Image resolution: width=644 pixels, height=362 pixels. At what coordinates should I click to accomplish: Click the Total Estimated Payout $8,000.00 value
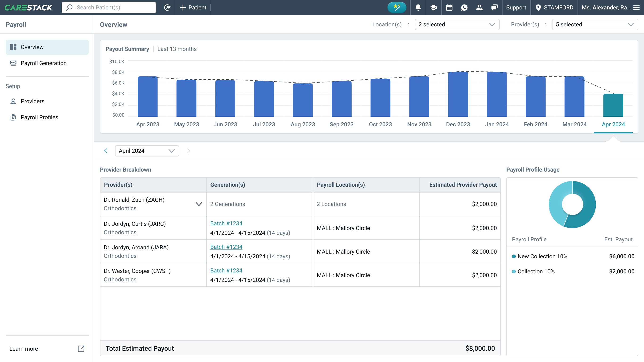pos(480,348)
